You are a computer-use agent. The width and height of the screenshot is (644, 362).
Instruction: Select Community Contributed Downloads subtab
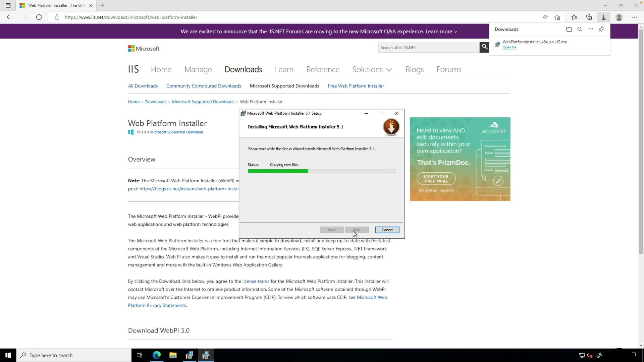tap(204, 86)
